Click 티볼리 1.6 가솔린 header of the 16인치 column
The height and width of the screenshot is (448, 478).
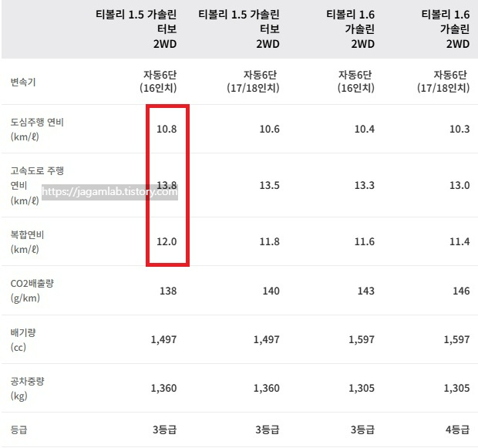coord(351,29)
